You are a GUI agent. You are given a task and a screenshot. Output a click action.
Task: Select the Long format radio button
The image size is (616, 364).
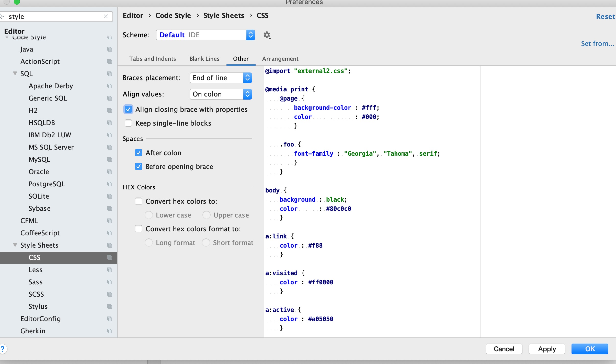[149, 243]
